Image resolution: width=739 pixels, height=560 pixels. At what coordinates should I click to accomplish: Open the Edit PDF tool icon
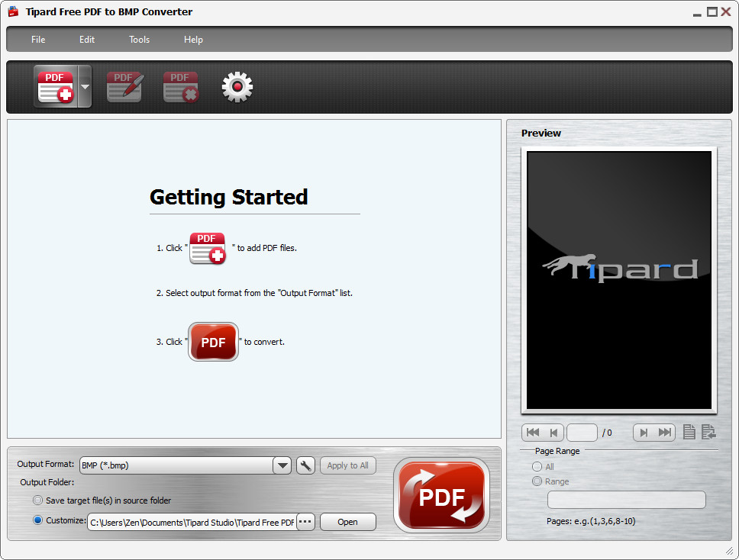pyautogui.click(x=124, y=86)
